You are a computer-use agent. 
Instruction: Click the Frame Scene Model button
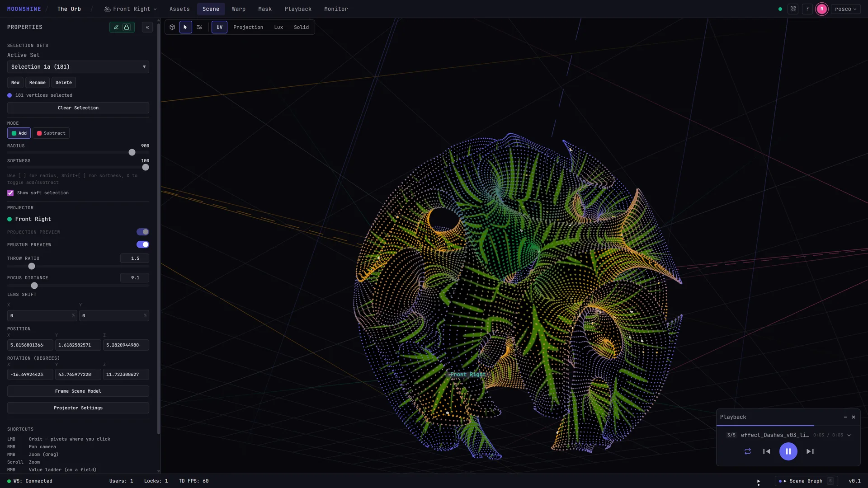(78, 391)
